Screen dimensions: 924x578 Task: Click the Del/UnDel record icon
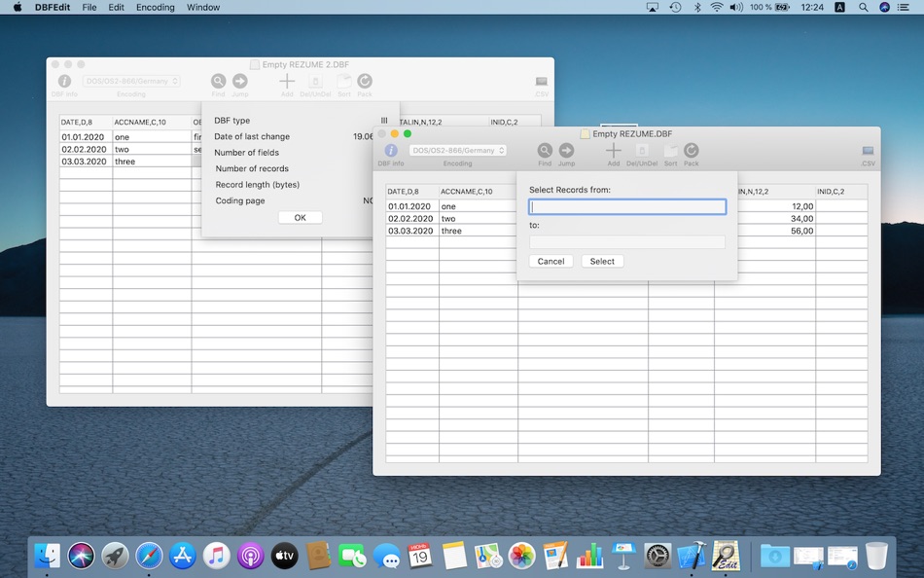[x=642, y=151]
